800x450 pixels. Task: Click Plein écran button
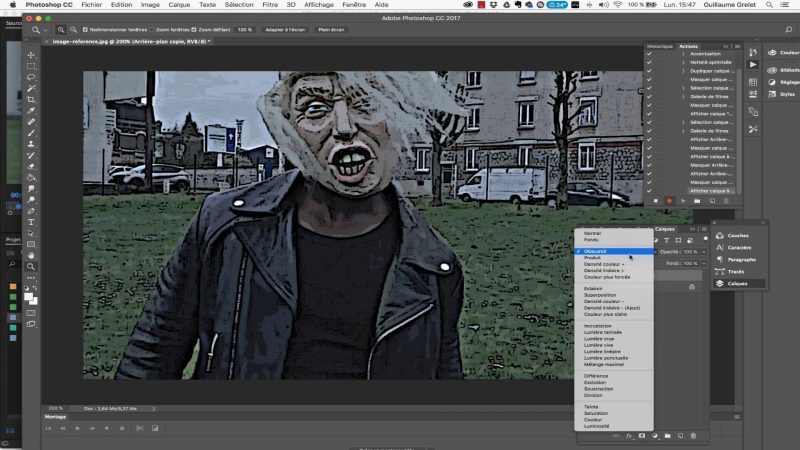tap(331, 30)
